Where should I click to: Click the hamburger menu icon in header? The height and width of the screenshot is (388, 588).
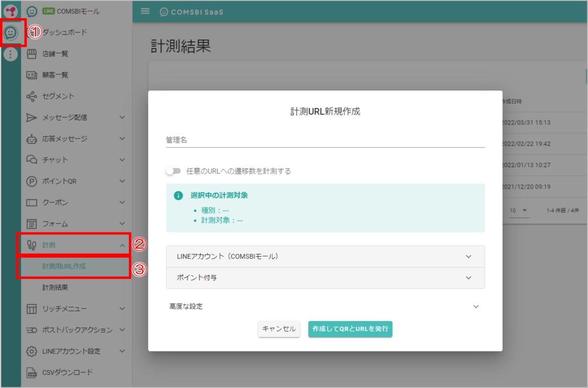pyautogui.click(x=145, y=11)
